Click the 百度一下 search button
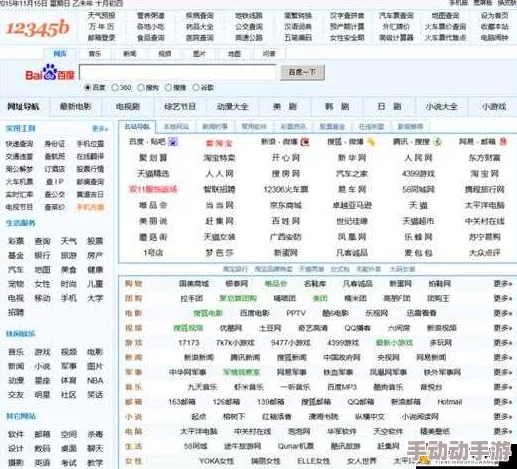 (302, 72)
